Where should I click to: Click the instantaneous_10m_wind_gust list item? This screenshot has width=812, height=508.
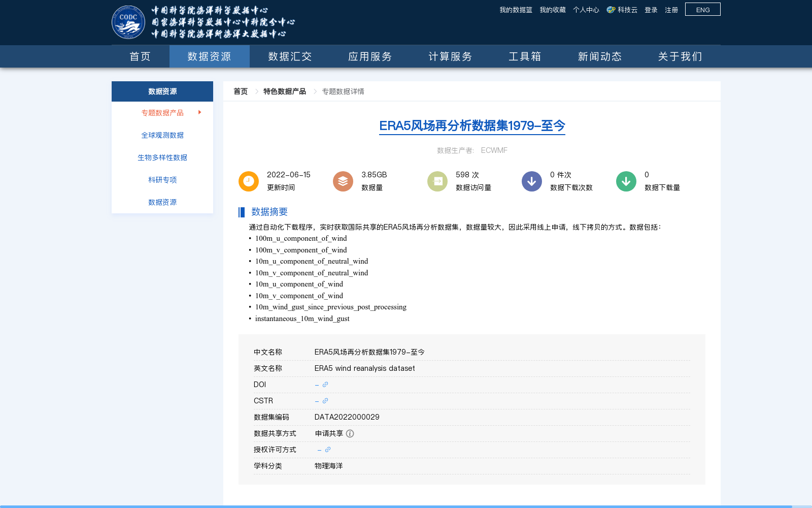[302, 319]
